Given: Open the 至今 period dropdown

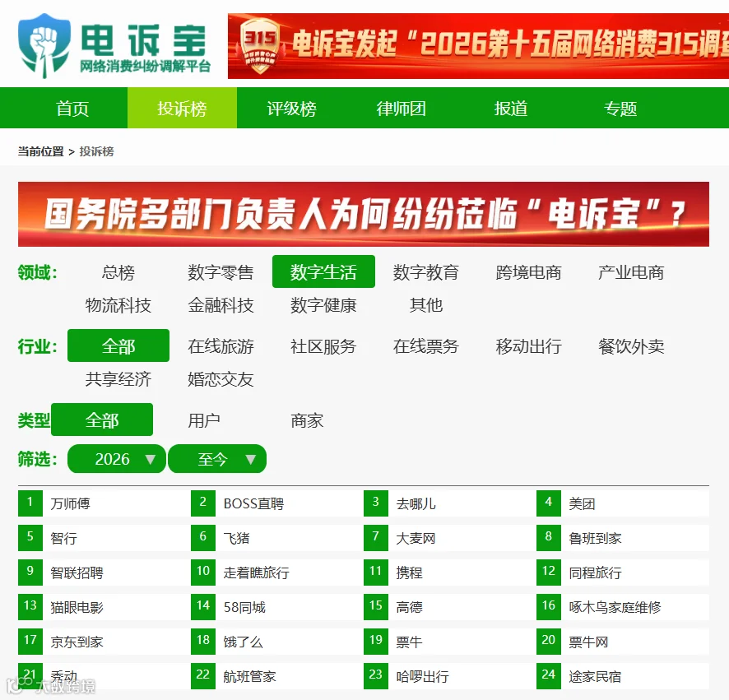Looking at the screenshot, I should (x=217, y=459).
